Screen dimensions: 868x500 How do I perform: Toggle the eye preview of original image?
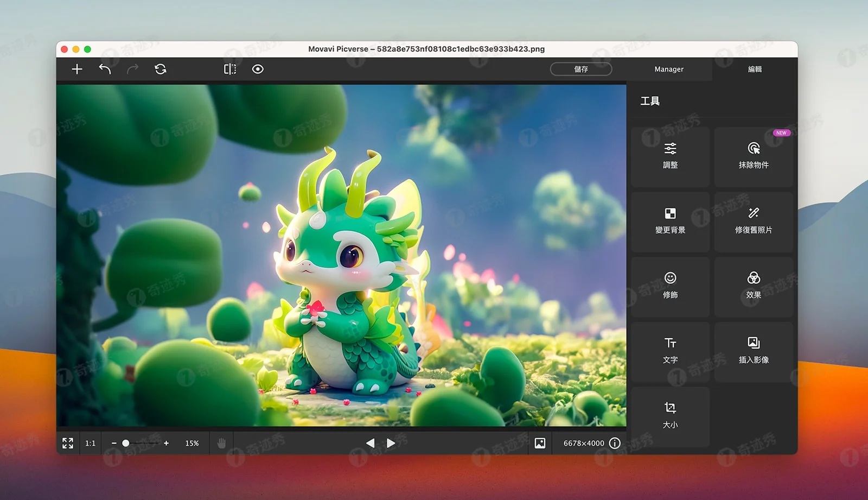pos(258,69)
